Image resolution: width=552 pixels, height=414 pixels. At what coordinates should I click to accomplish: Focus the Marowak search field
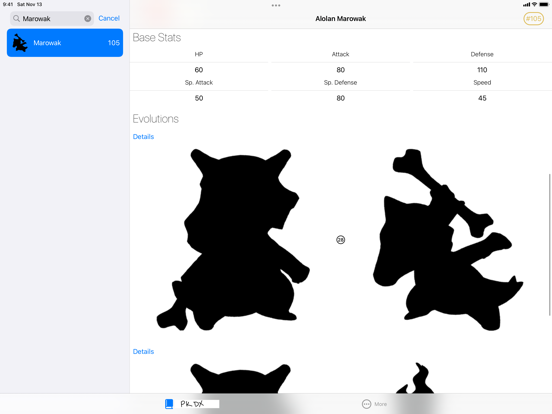52,18
